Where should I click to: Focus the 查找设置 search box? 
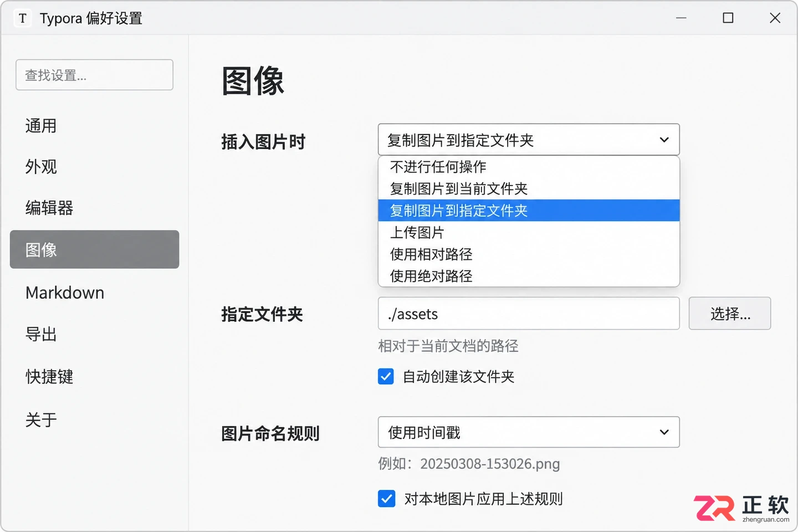click(94, 75)
